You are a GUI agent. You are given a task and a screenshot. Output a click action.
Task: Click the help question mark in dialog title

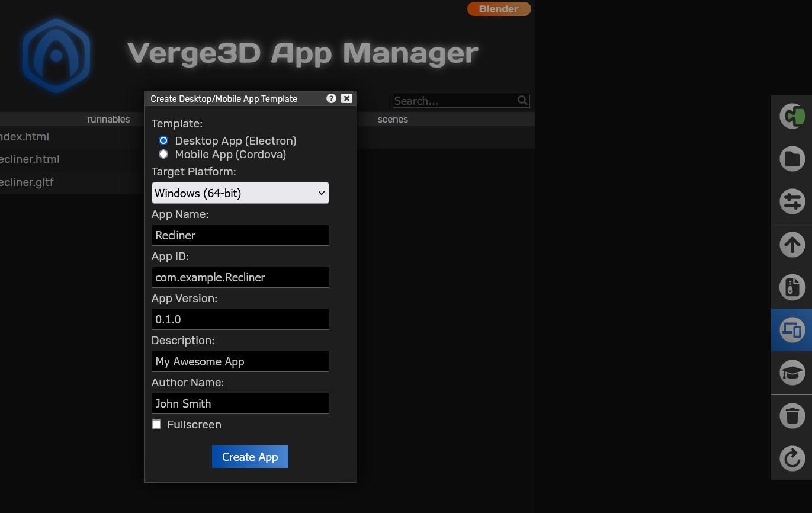tap(332, 98)
